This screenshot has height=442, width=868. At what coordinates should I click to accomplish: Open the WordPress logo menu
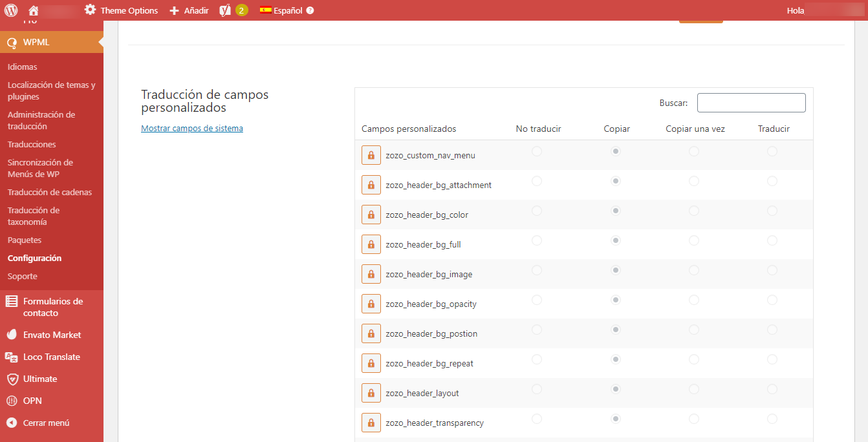point(11,10)
